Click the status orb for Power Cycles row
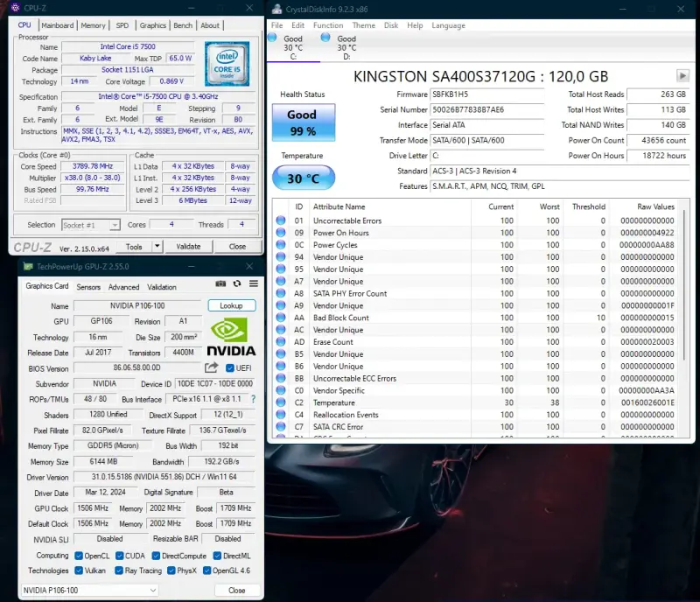Image resolution: width=700 pixels, height=602 pixels. coord(280,244)
